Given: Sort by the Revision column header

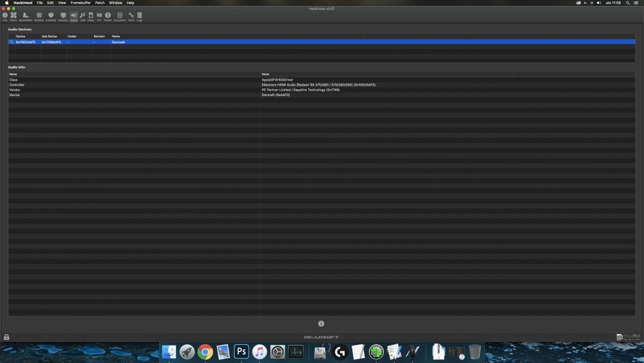Looking at the screenshot, I should pyautogui.click(x=102, y=36).
